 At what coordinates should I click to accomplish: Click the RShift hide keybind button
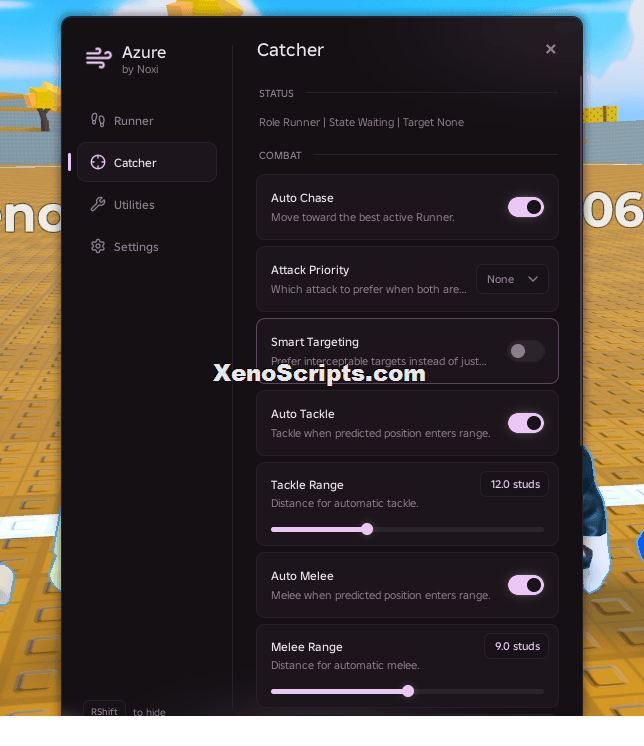click(x=104, y=710)
